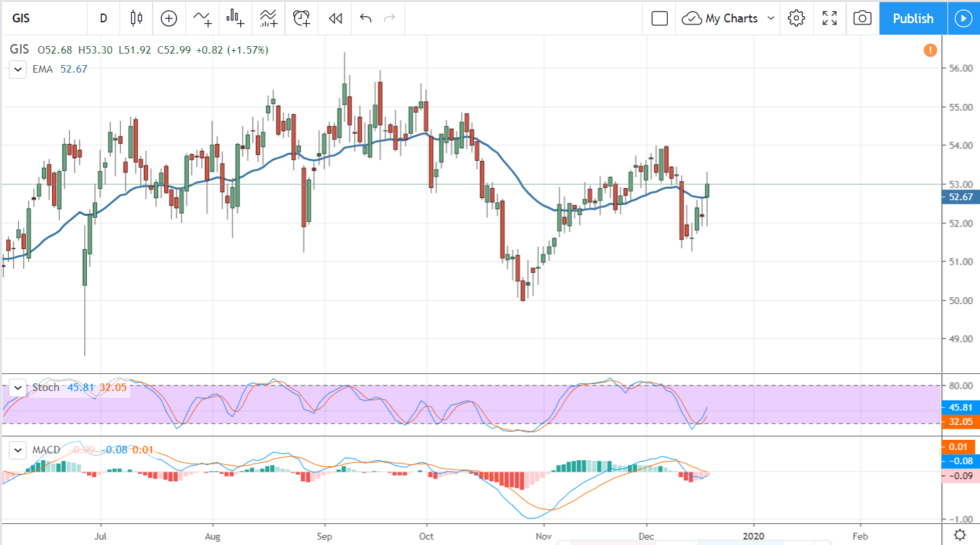Open price scale settings gear at the bottom right
Screen dimensions: 980x545
960,534
